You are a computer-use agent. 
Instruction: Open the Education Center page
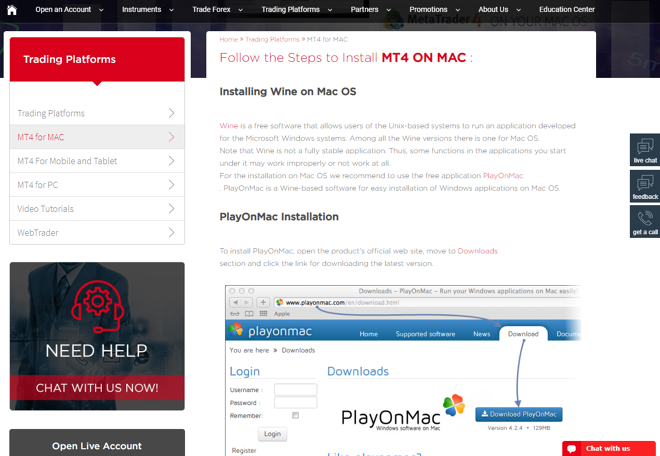point(567,9)
